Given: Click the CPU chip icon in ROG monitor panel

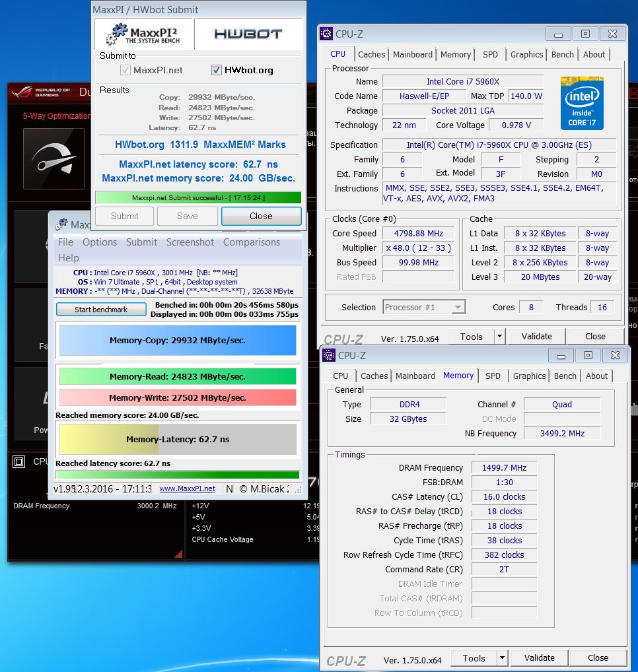Looking at the screenshot, I should (x=19, y=461).
